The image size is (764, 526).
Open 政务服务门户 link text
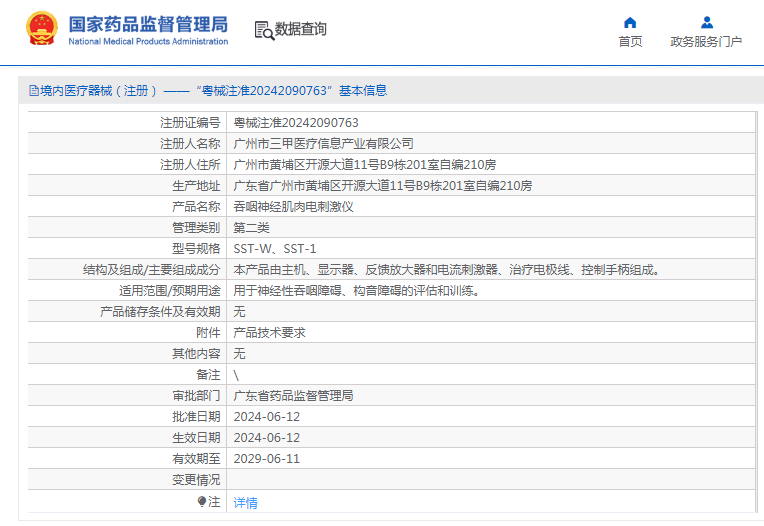[707, 41]
